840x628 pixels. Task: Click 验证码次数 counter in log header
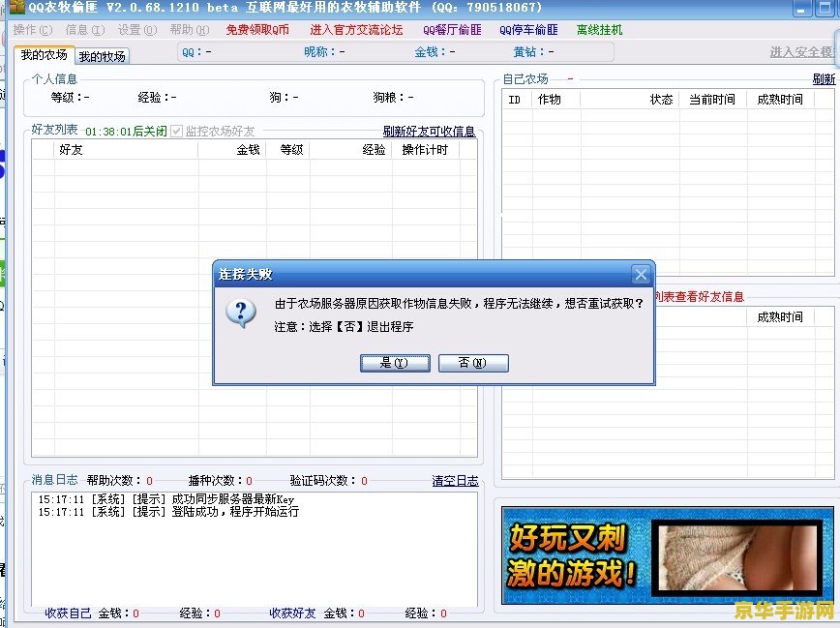pyautogui.click(x=329, y=481)
